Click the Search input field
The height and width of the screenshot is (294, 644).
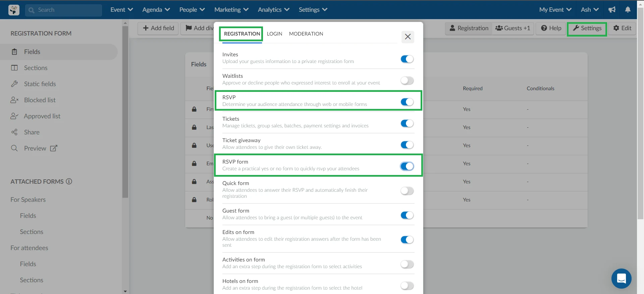click(x=63, y=10)
